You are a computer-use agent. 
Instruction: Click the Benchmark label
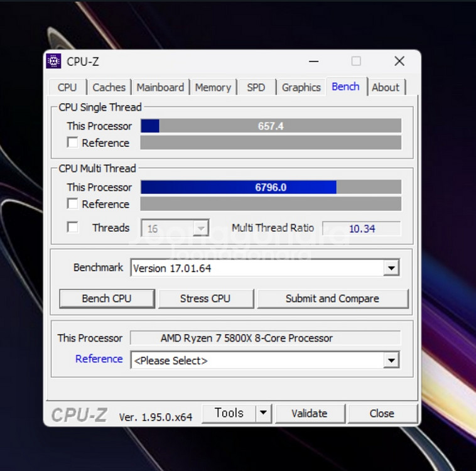(99, 268)
